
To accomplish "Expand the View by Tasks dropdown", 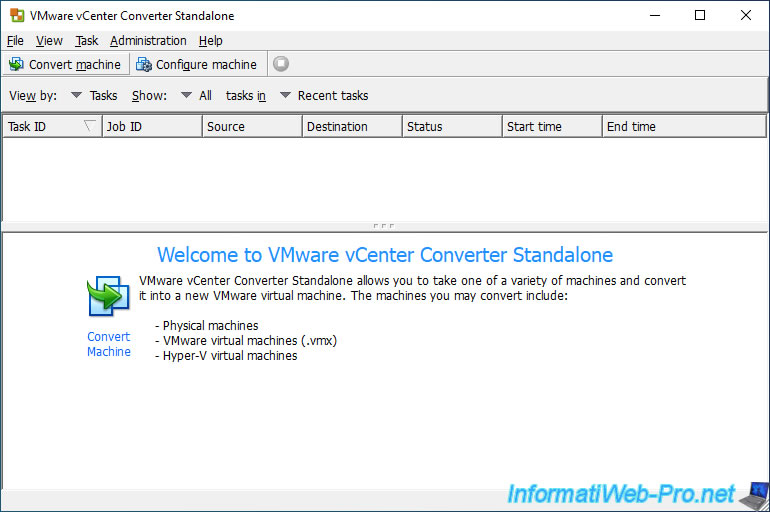I will point(94,95).
